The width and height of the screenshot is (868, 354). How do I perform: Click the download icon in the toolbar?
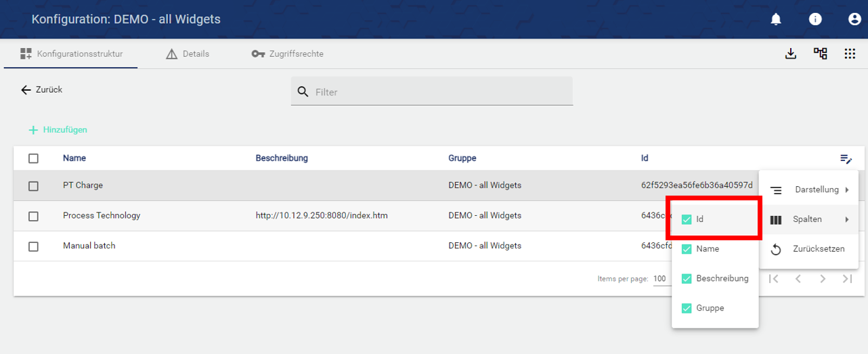[790, 54]
